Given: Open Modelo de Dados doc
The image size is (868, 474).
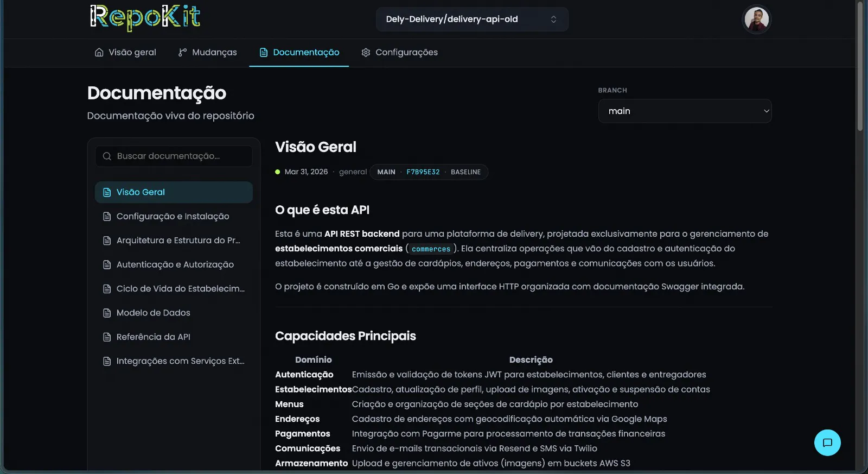Looking at the screenshot, I should [174, 313].
